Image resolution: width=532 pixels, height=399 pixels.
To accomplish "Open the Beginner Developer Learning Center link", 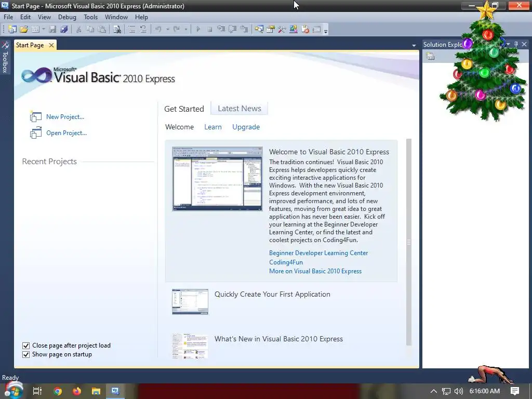I will [318, 253].
